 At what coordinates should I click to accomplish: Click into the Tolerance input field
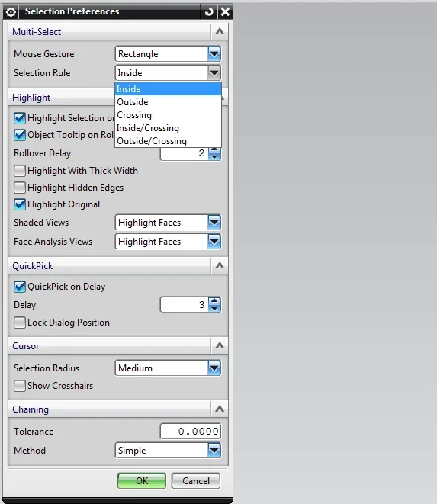click(x=191, y=431)
